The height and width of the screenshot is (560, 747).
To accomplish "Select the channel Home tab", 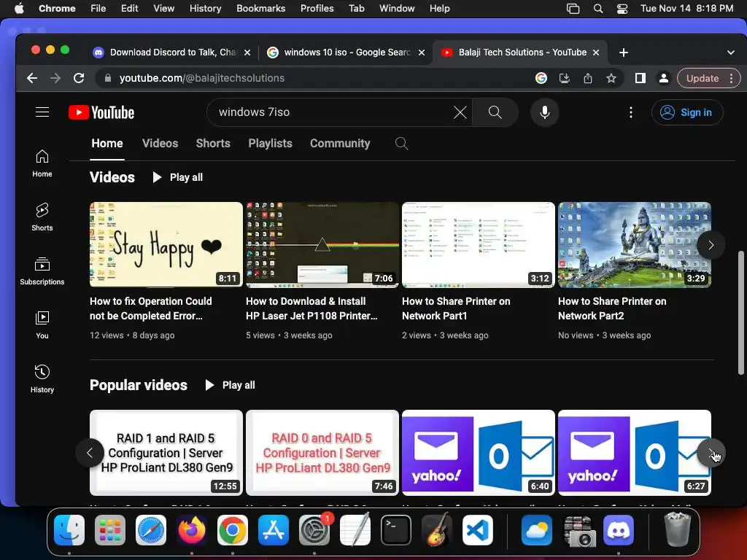I will coord(107,144).
